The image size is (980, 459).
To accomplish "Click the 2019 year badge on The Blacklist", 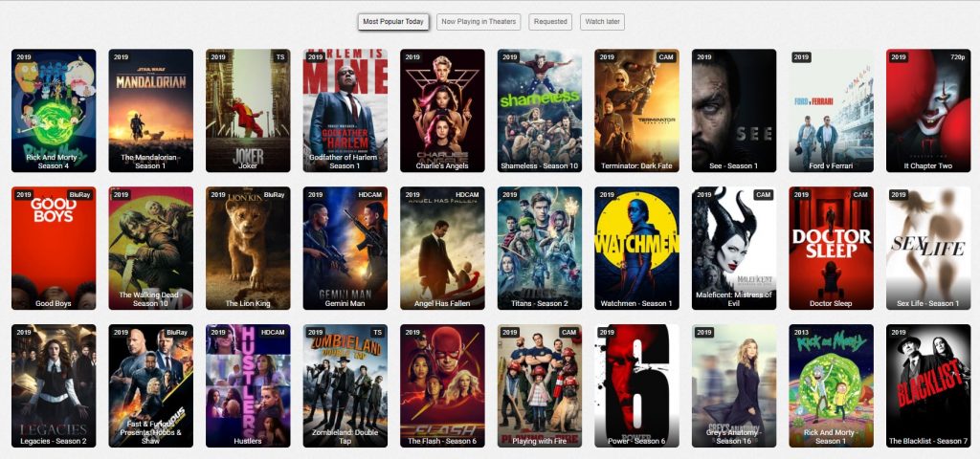I will (899, 332).
